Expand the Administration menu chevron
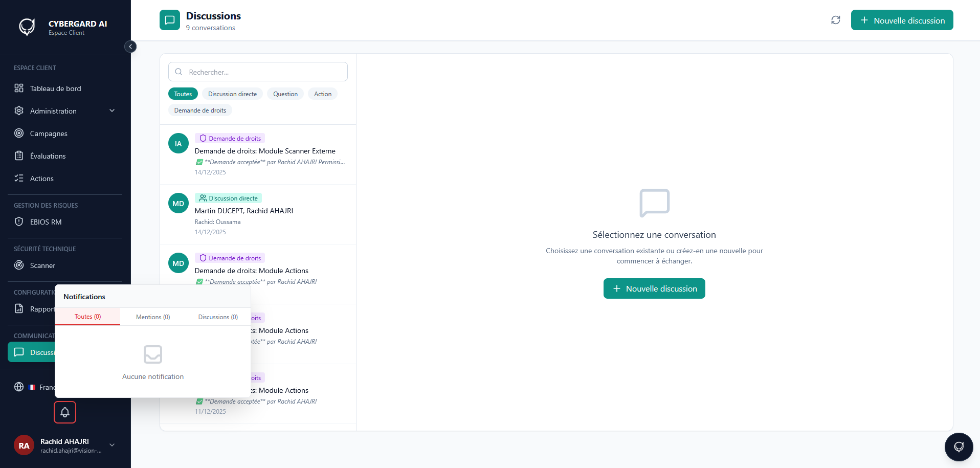Image resolution: width=980 pixels, height=468 pixels. 112,111
